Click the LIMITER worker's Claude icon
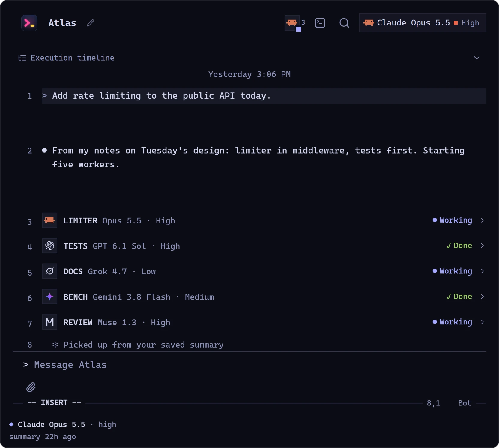 (x=49, y=220)
